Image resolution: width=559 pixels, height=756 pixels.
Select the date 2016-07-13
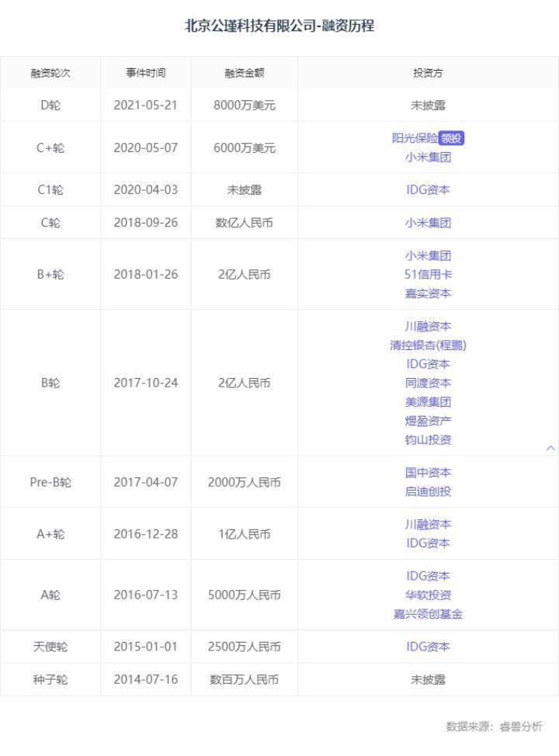pyautogui.click(x=146, y=595)
